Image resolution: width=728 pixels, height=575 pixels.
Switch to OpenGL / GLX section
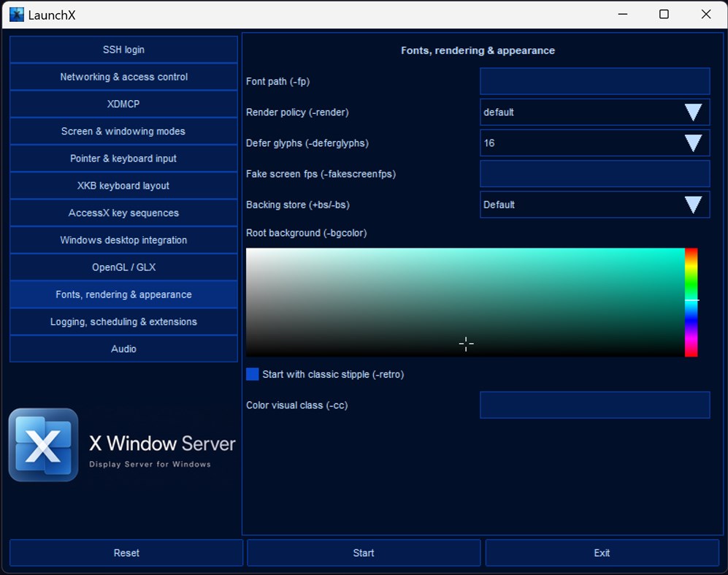point(123,267)
